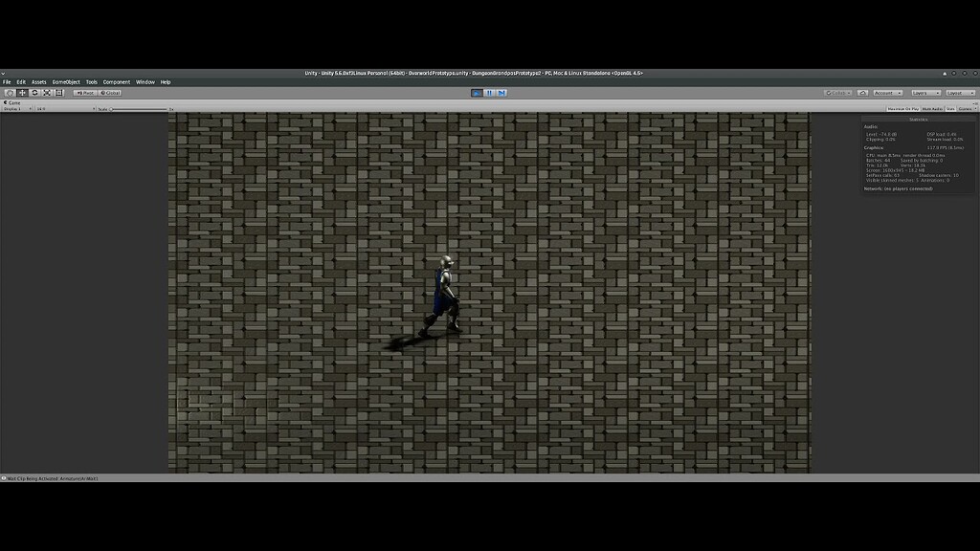This screenshot has width=980, height=551.
Task: Click the Unity Cloud services icon
Action: 863,93
